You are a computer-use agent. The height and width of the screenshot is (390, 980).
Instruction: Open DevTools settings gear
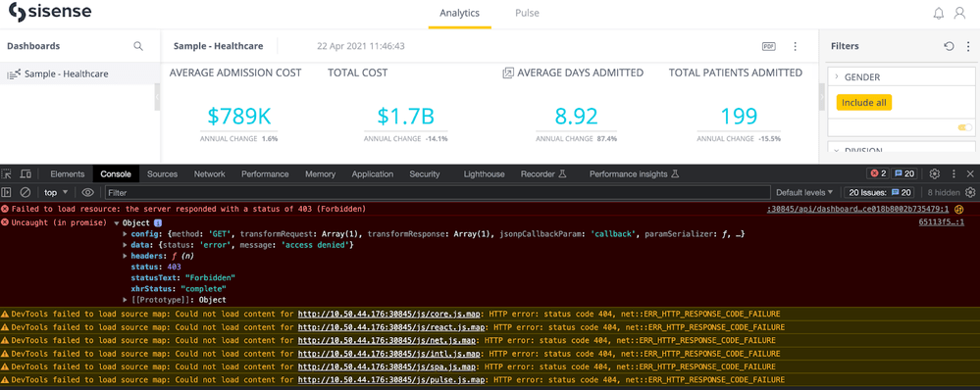pos(935,174)
